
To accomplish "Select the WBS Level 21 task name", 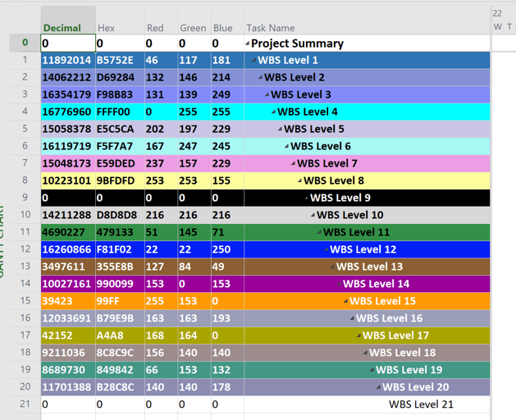I will [421, 404].
